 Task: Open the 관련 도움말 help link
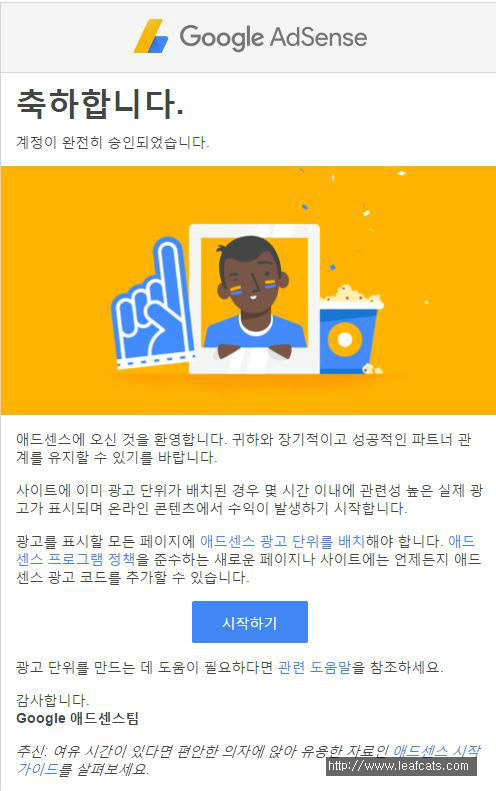(x=314, y=667)
